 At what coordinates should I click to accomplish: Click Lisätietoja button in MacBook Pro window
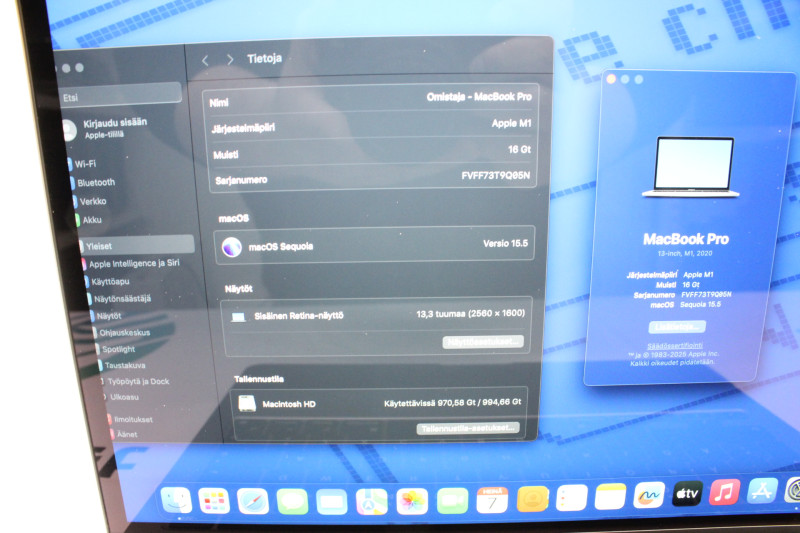[x=677, y=326]
